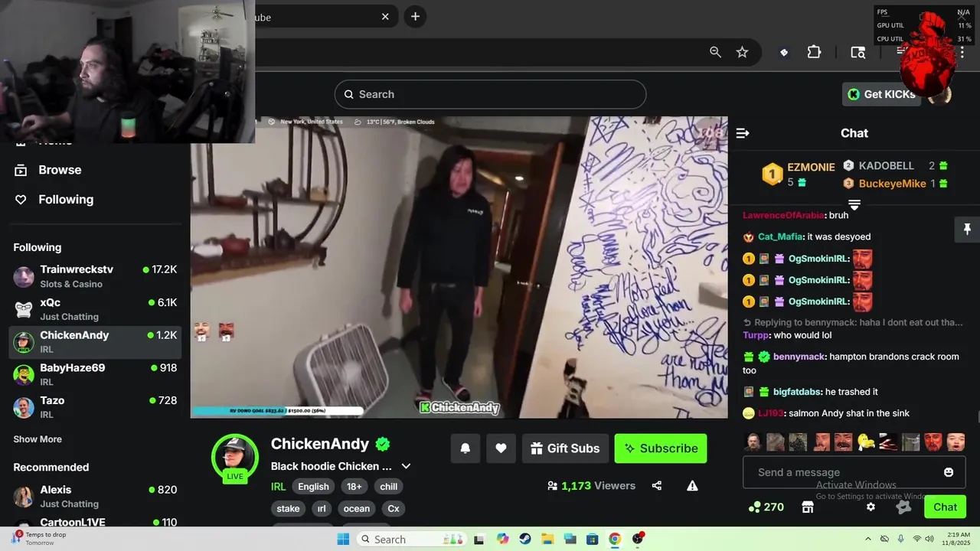The image size is (980, 551).
Task: Expand the gift leaderboard with down arrow
Action: (854, 204)
